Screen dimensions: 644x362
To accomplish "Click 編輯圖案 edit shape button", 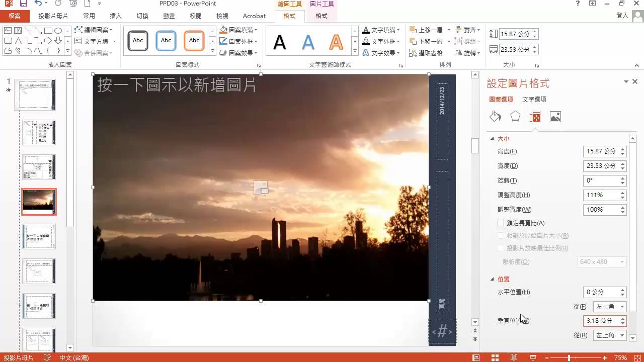I will [x=95, y=30].
